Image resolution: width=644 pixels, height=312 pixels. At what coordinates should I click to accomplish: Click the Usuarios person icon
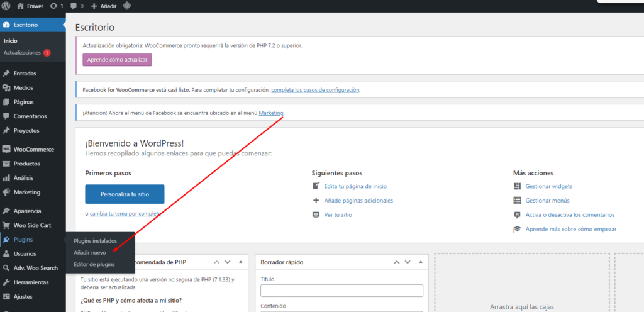pyautogui.click(x=6, y=253)
